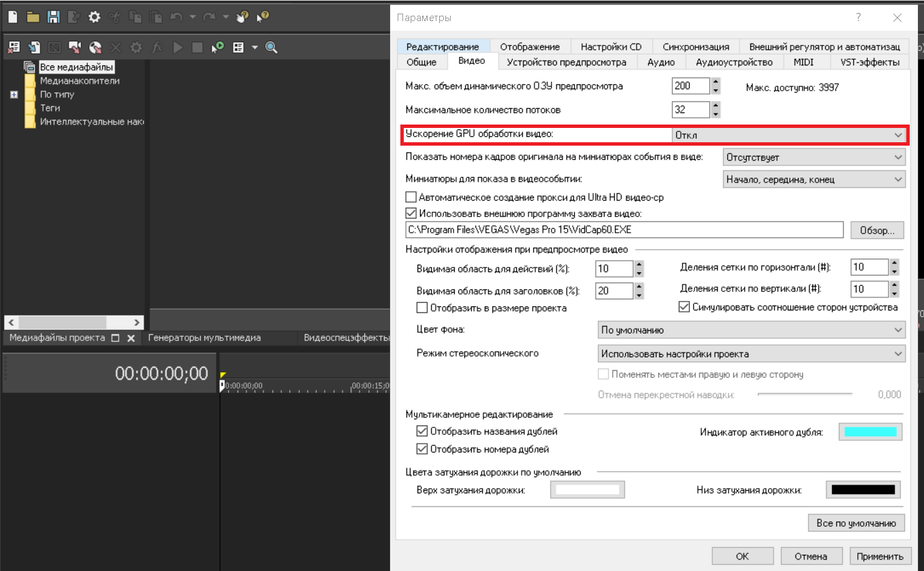Click the Views list icon in the media toolbar

[238, 48]
